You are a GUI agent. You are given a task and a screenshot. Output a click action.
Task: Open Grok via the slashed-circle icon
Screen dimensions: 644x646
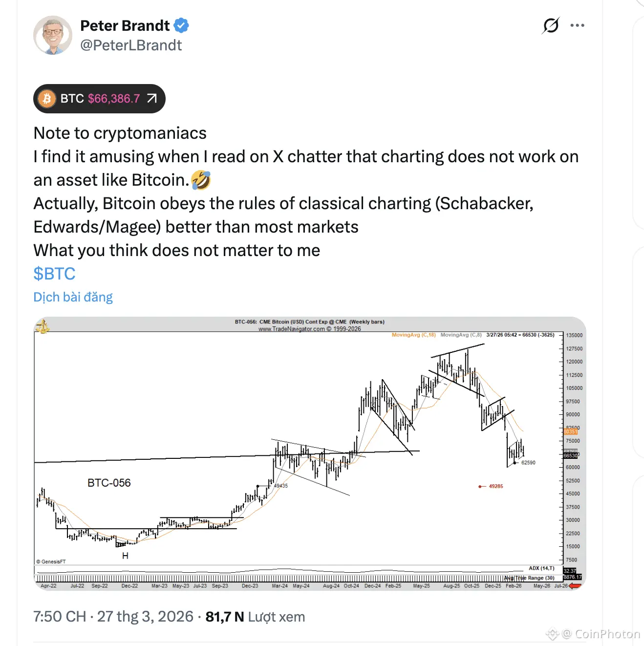pyautogui.click(x=551, y=25)
